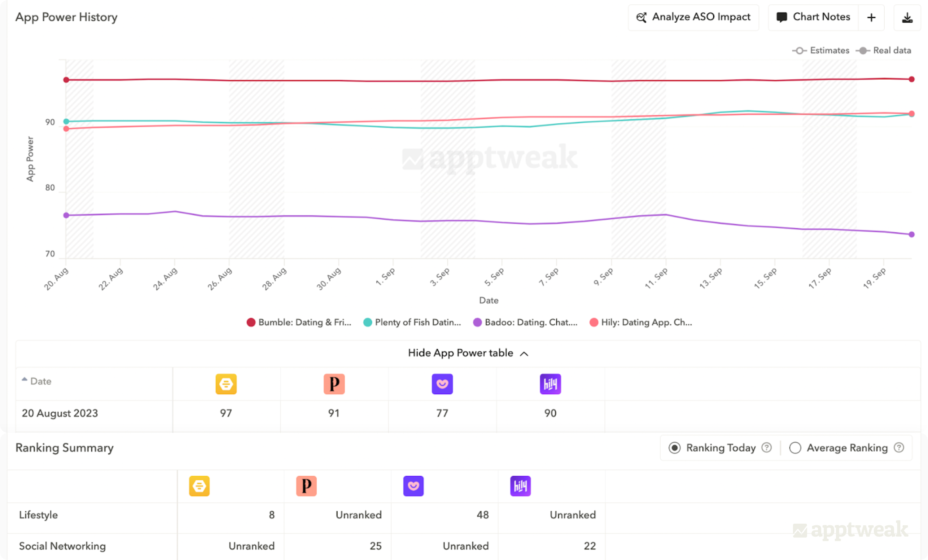Click the Analyze ASO Impact button
928x560 pixels.
click(x=693, y=18)
